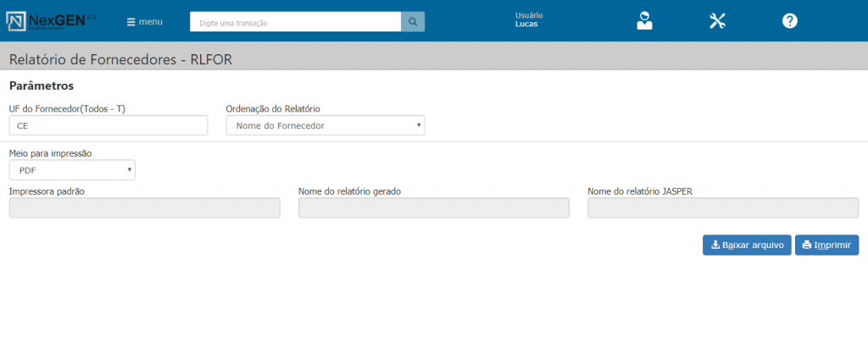Open the user profile icon
Screen dimensions: 868x342
point(645,21)
